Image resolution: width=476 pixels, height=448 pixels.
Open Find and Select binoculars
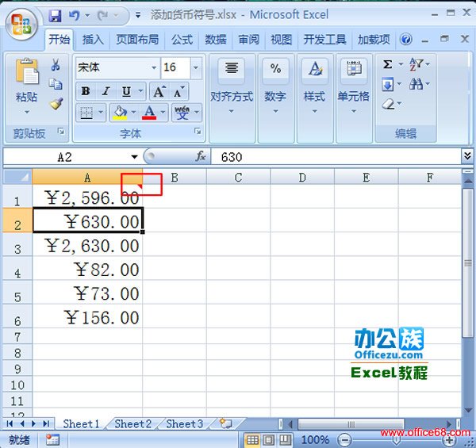pos(416,84)
